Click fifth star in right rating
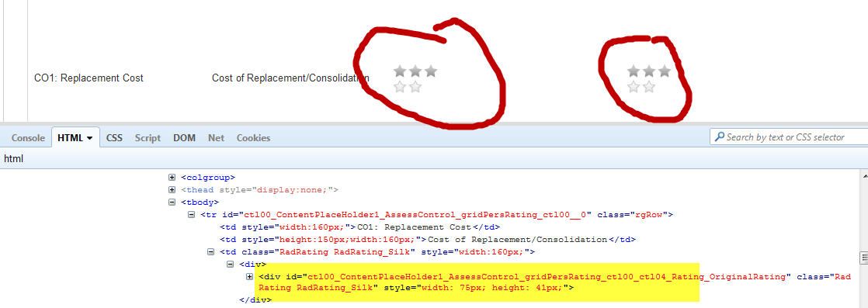868x308 pixels. (649, 87)
